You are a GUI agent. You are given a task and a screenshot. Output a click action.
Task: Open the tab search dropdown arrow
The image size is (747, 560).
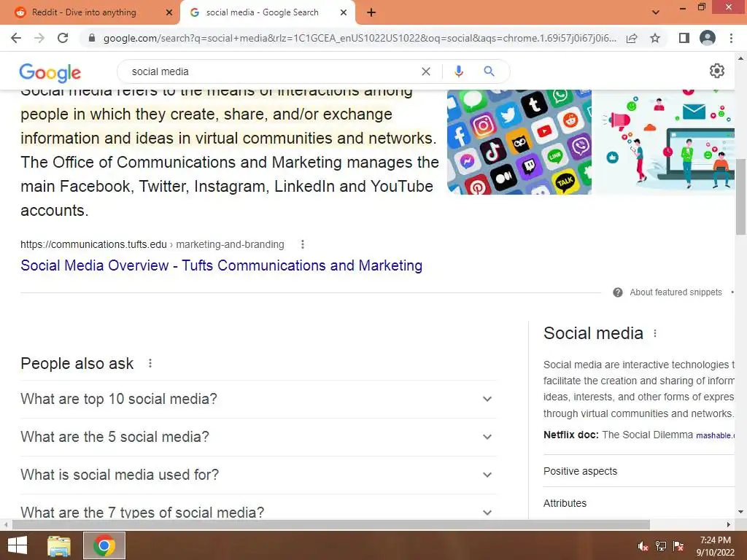[x=656, y=12]
